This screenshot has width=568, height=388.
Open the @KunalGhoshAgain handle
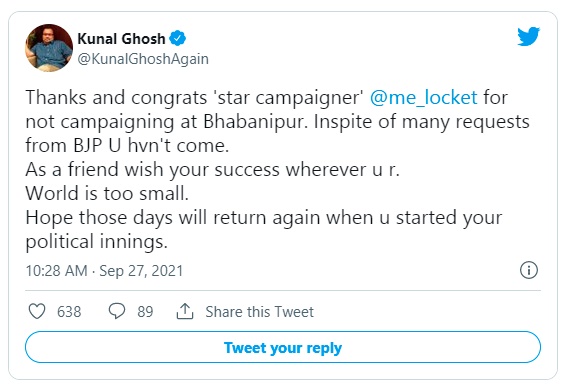143,59
